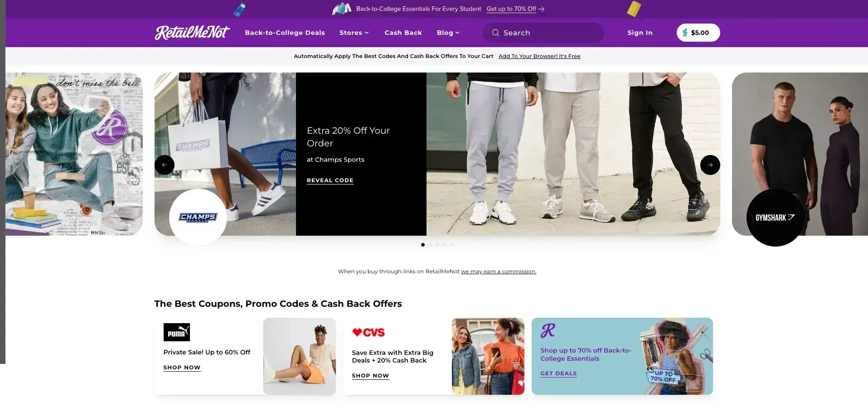Click the we may earn a commission link
The width and height of the screenshot is (868, 407).
499,271
